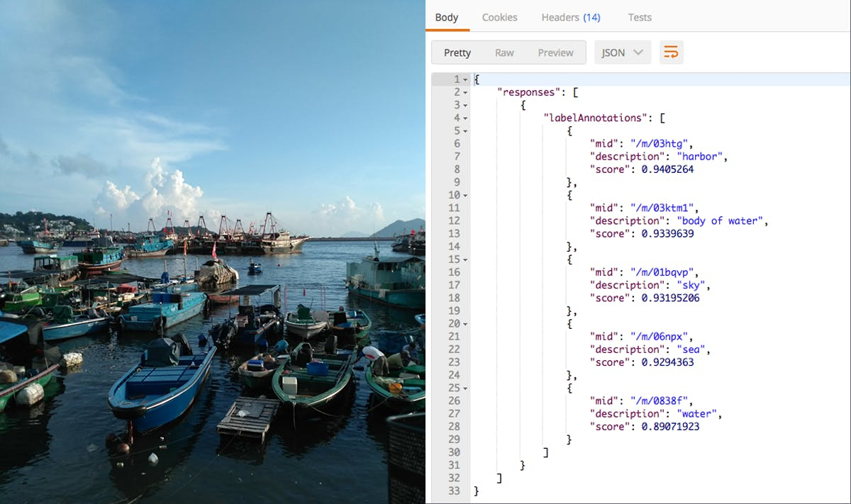Collapse the sky object on line 15
The width and height of the screenshot is (851, 504).
pyautogui.click(x=466, y=259)
